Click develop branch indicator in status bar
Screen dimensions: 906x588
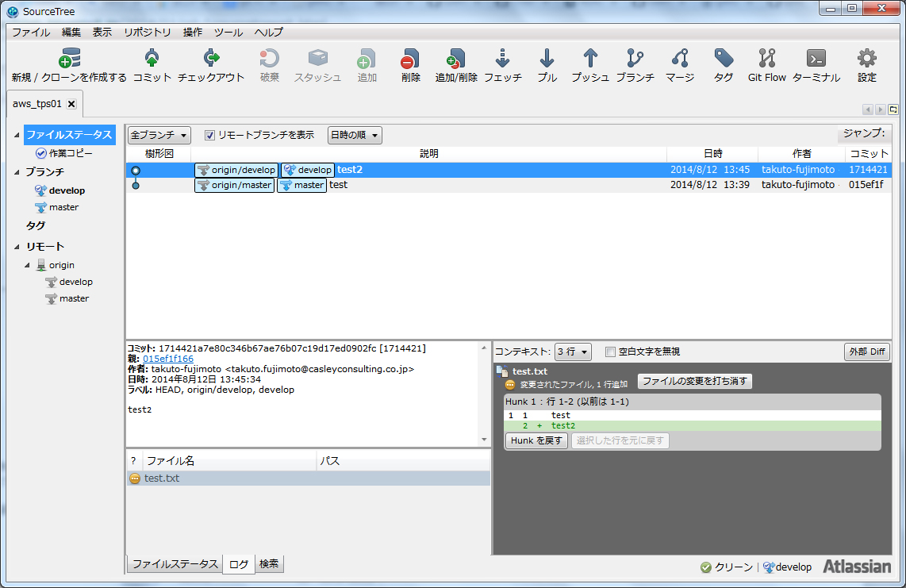click(787, 567)
